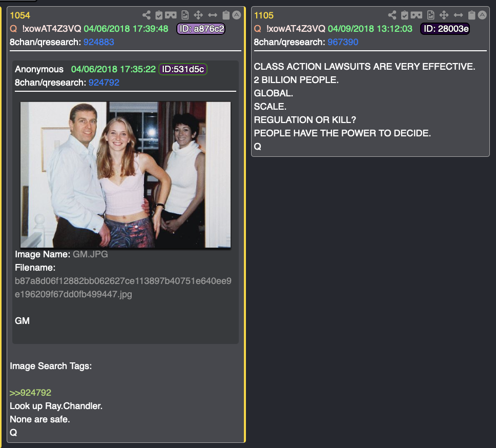Image resolution: width=496 pixels, height=448 pixels.
Task: Collapse post 1054 with the up-arrow circle
Action: [237, 15]
